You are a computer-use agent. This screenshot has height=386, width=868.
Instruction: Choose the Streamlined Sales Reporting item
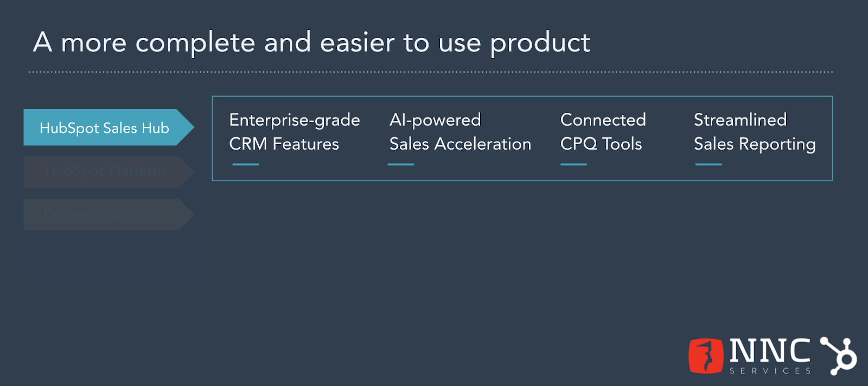tap(755, 132)
